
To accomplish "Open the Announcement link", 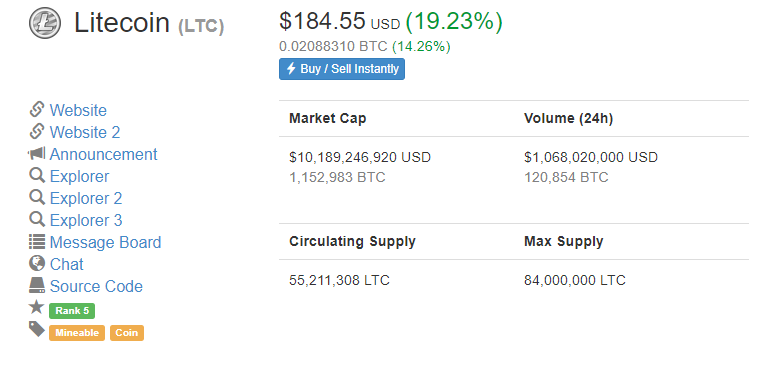I will [103, 154].
